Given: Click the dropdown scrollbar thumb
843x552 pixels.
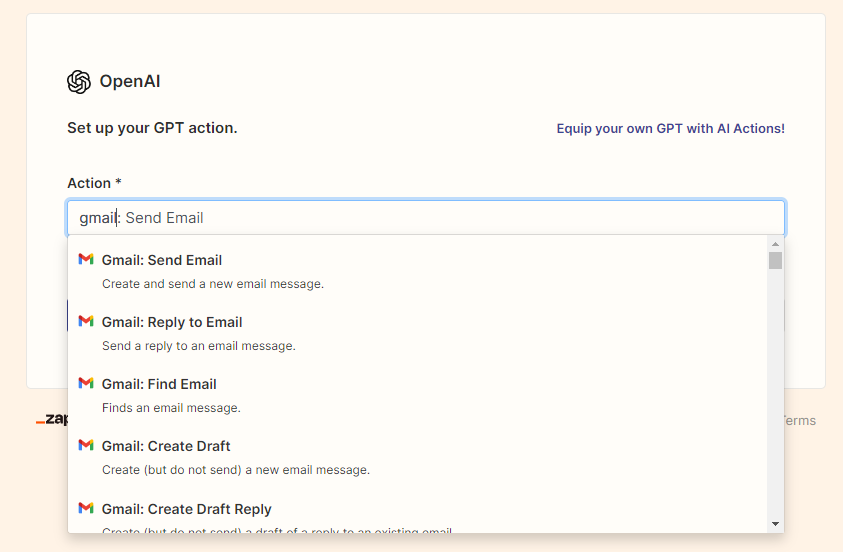Looking at the screenshot, I should [x=775, y=261].
